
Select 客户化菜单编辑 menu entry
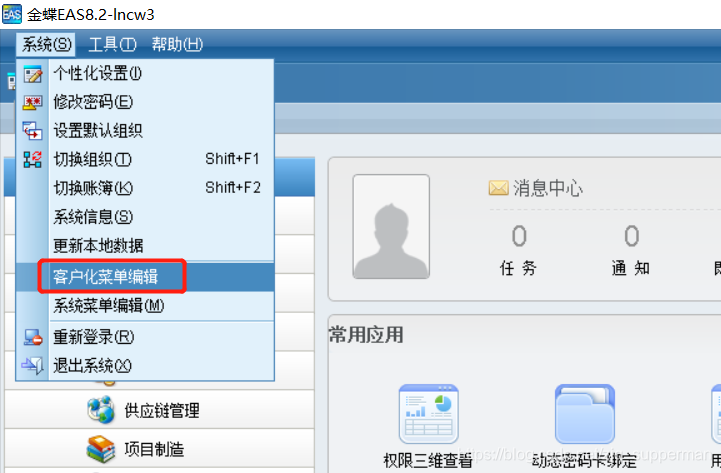click(145, 277)
